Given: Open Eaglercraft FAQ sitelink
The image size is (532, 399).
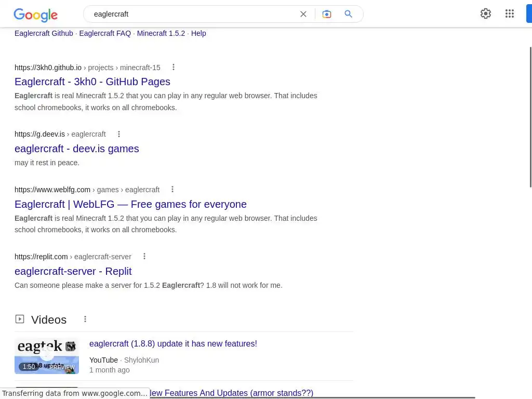Looking at the screenshot, I should pos(105,33).
